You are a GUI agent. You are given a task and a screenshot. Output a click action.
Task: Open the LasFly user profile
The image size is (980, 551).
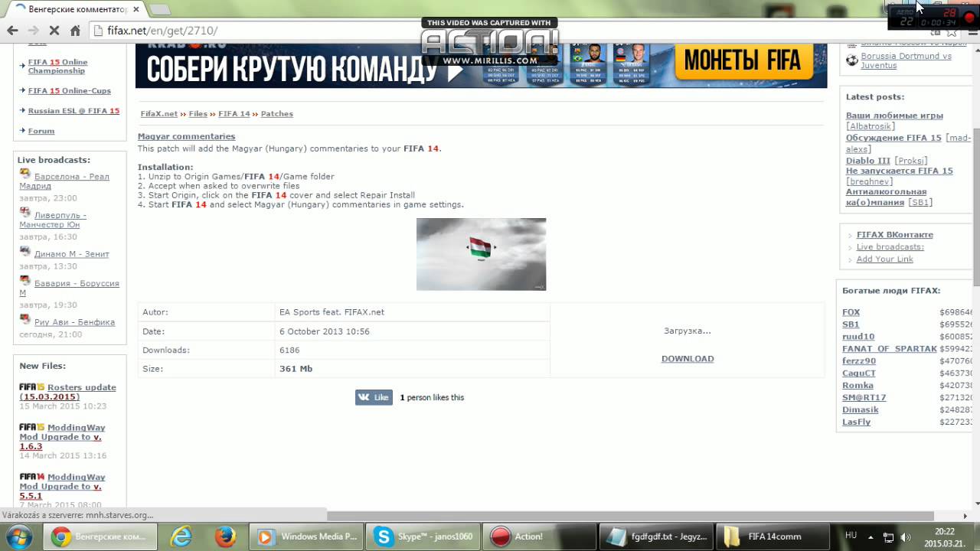(x=857, y=422)
